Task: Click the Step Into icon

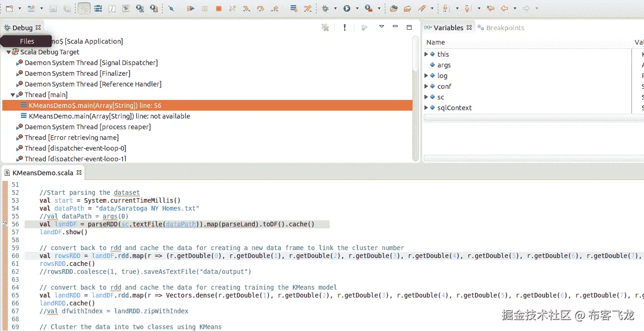Action: (x=246, y=8)
